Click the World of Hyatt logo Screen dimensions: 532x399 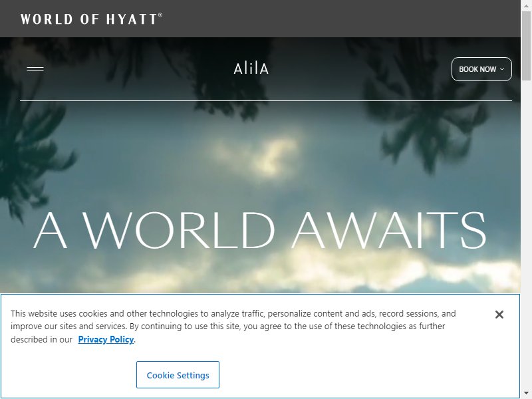point(92,19)
